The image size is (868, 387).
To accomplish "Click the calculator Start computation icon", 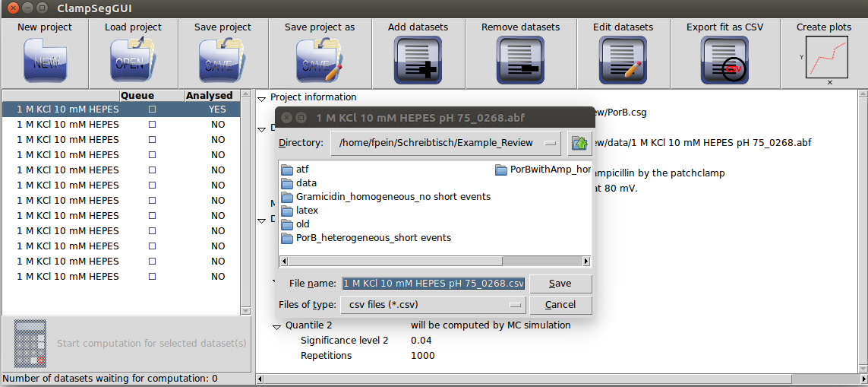I will coord(30,343).
